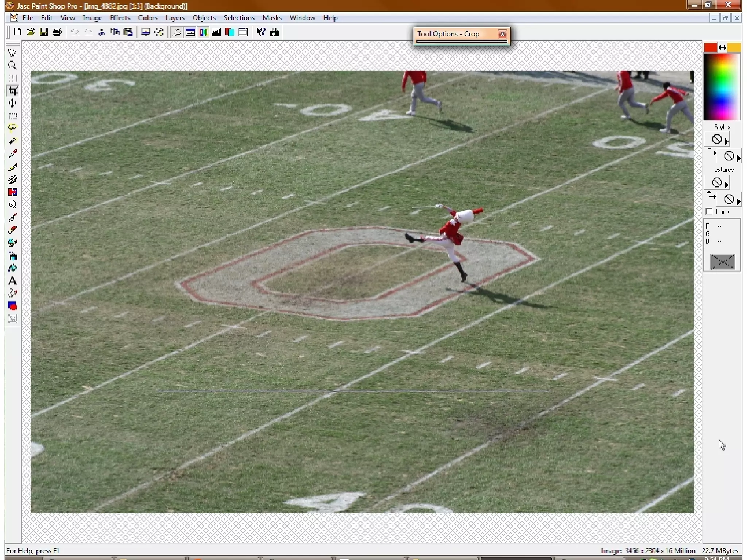Select the Preset Shapes tool
This screenshot has width=747, height=560.
[12, 306]
